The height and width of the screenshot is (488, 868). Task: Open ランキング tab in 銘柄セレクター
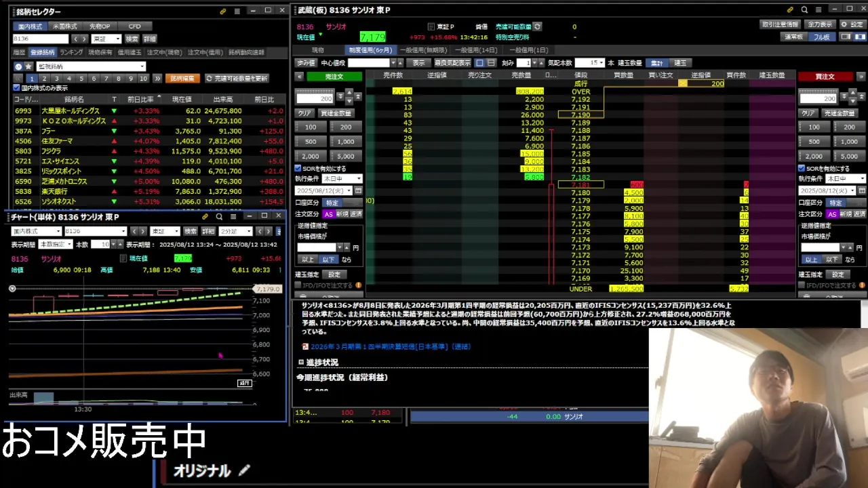coord(71,52)
